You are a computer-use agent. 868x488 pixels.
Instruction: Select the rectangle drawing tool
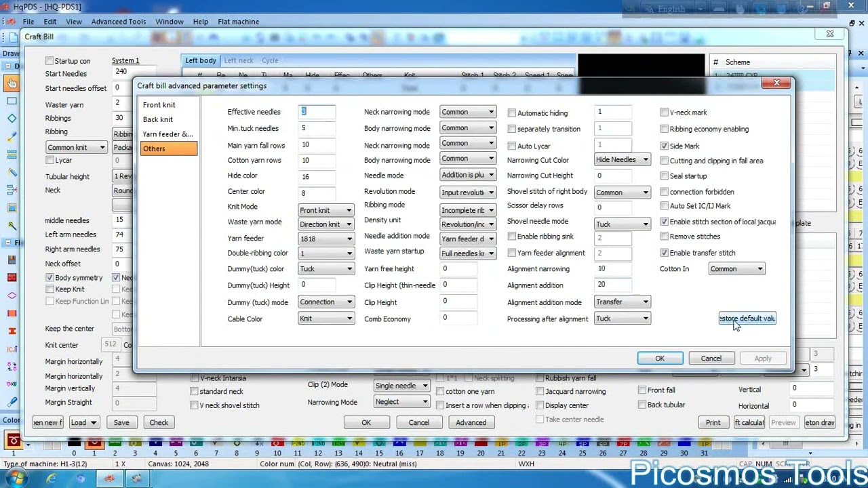pos(12,101)
